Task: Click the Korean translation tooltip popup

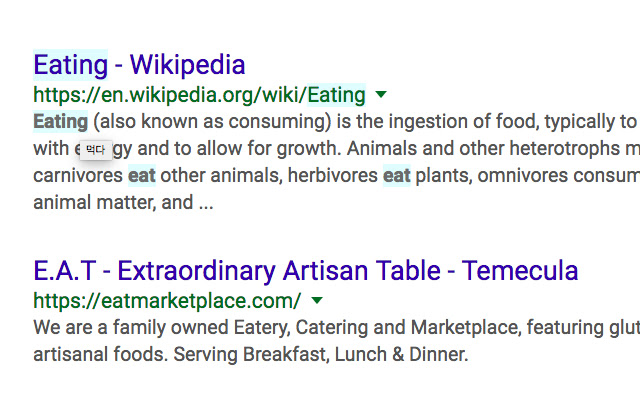Action: (x=95, y=149)
